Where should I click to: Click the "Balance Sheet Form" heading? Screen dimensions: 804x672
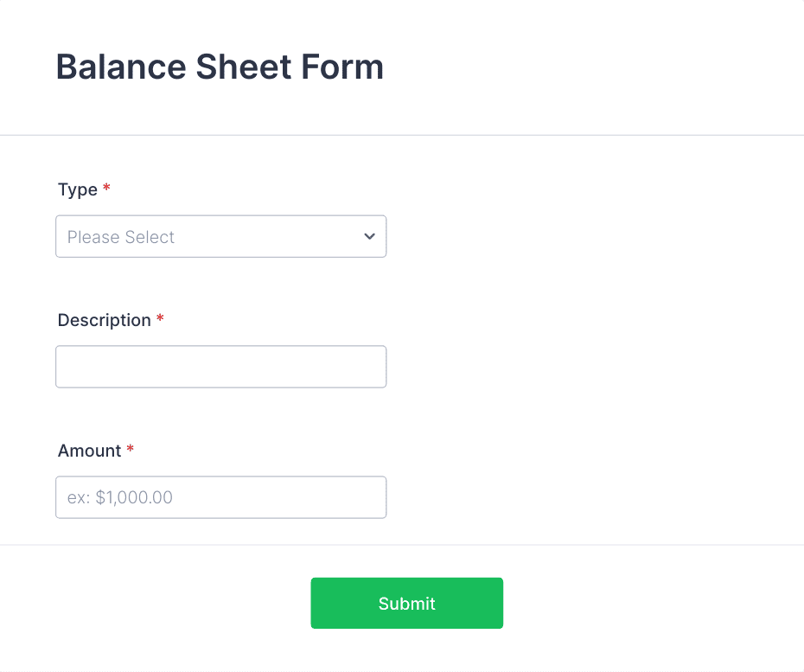220,67
